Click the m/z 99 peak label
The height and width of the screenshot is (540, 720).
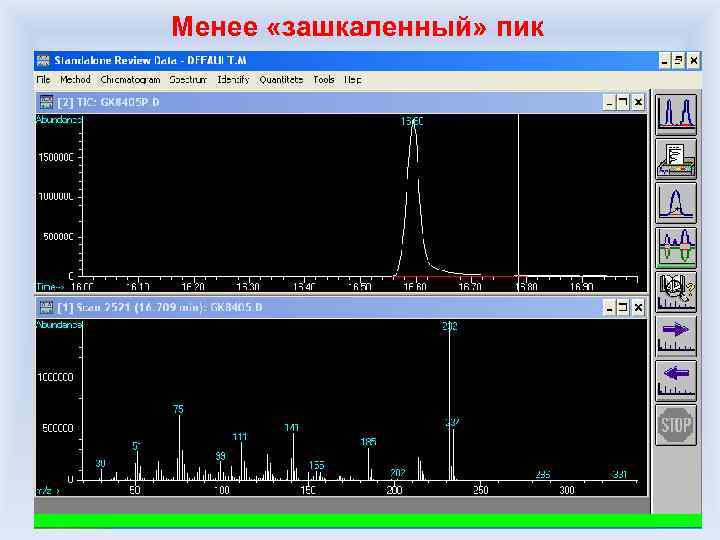coord(220,456)
